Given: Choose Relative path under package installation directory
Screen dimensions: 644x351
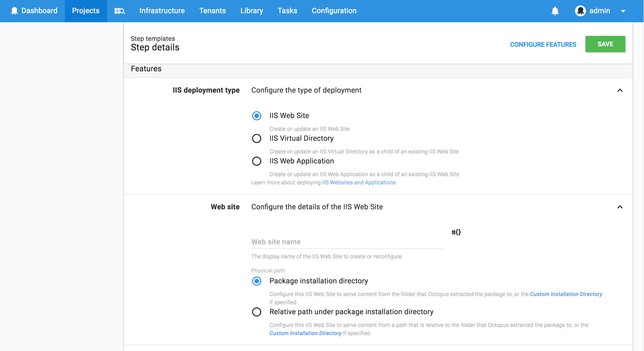Looking at the screenshot, I should [x=257, y=312].
